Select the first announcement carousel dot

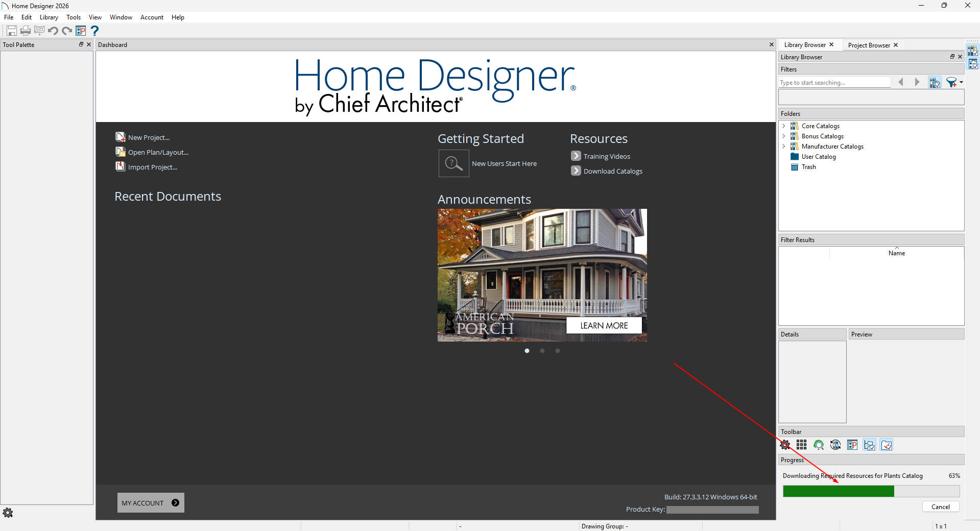tap(527, 351)
